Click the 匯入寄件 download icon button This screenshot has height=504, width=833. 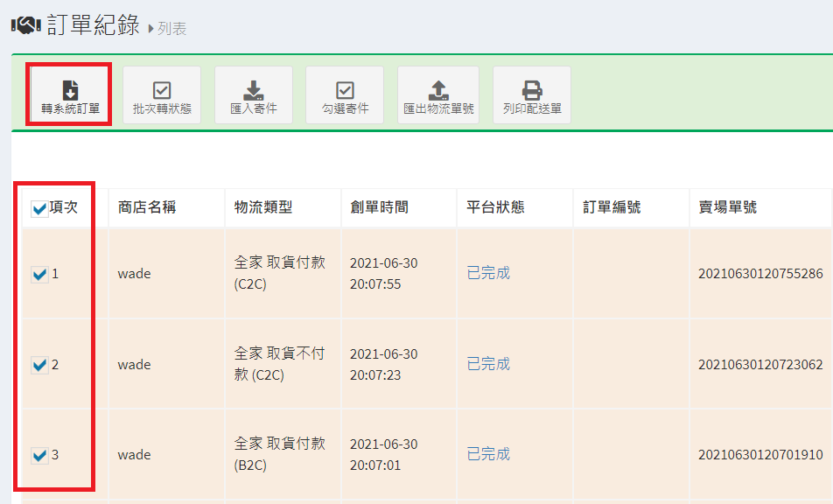tap(254, 95)
